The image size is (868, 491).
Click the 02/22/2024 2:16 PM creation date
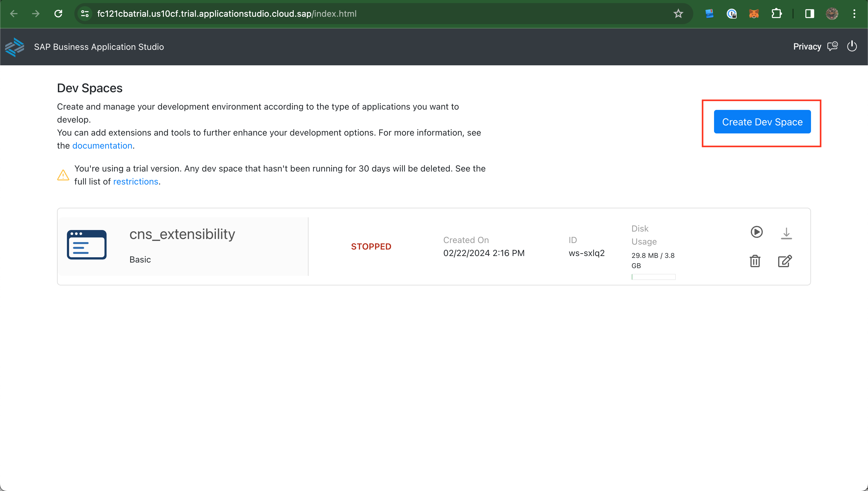coord(484,253)
